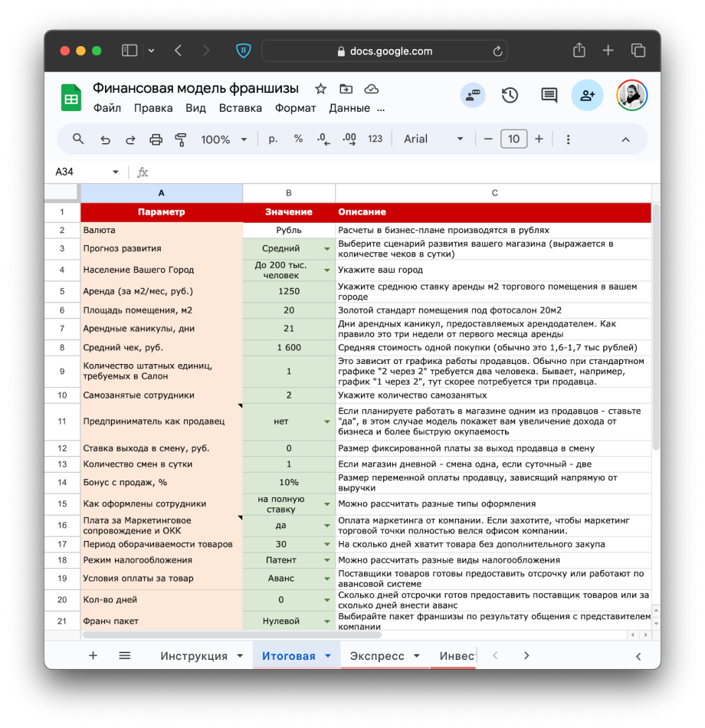Collapse the menus with up chevron
This screenshot has height=728, width=705.
pos(625,139)
